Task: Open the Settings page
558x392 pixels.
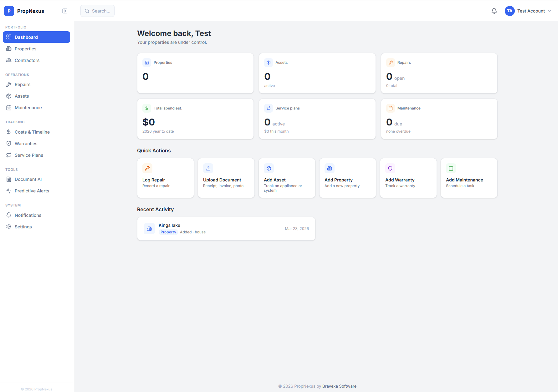Action: pos(23,227)
